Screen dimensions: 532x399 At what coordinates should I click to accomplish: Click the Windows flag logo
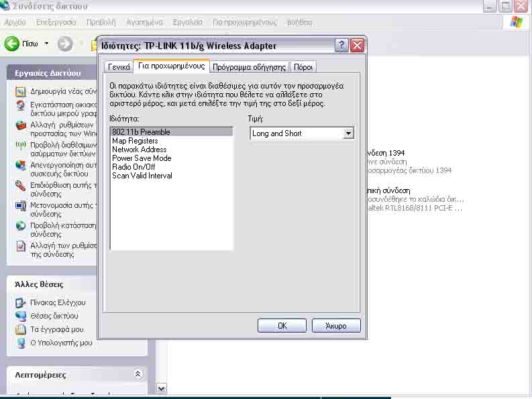pyautogui.click(x=516, y=22)
